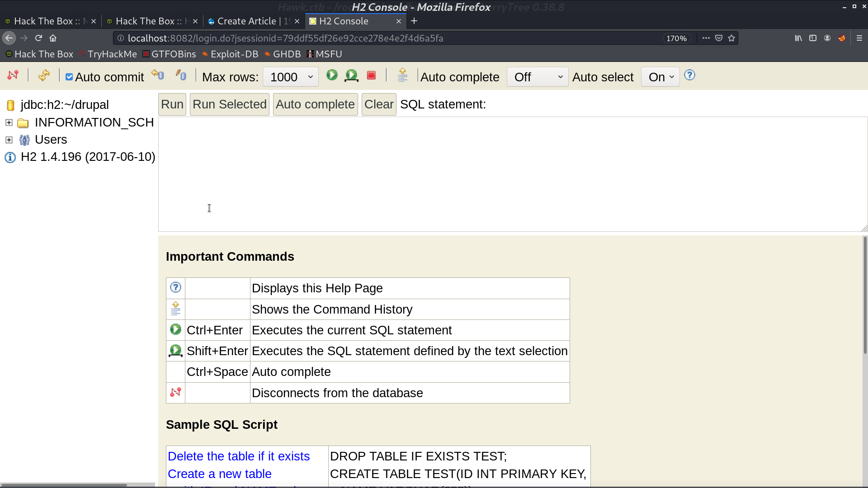This screenshot has height=488, width=868.
Task: Click the browser Back button
Action: pos(9,38)
